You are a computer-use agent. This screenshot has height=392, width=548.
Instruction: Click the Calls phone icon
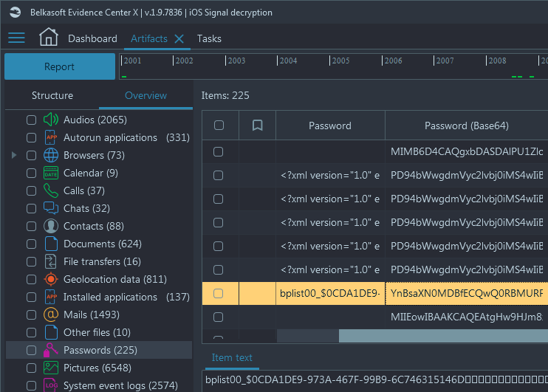pyautogui.click(x=51, y=190)
